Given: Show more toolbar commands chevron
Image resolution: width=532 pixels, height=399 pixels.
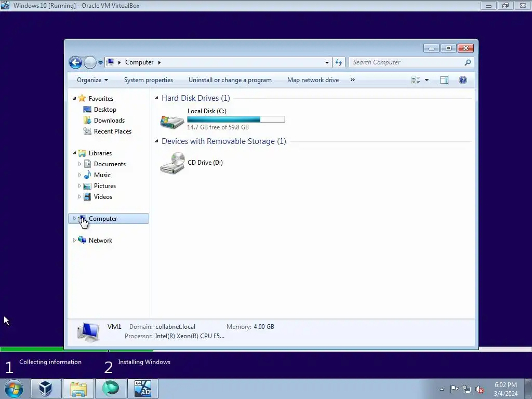Looking at the screenshot, I should point(353,79).
